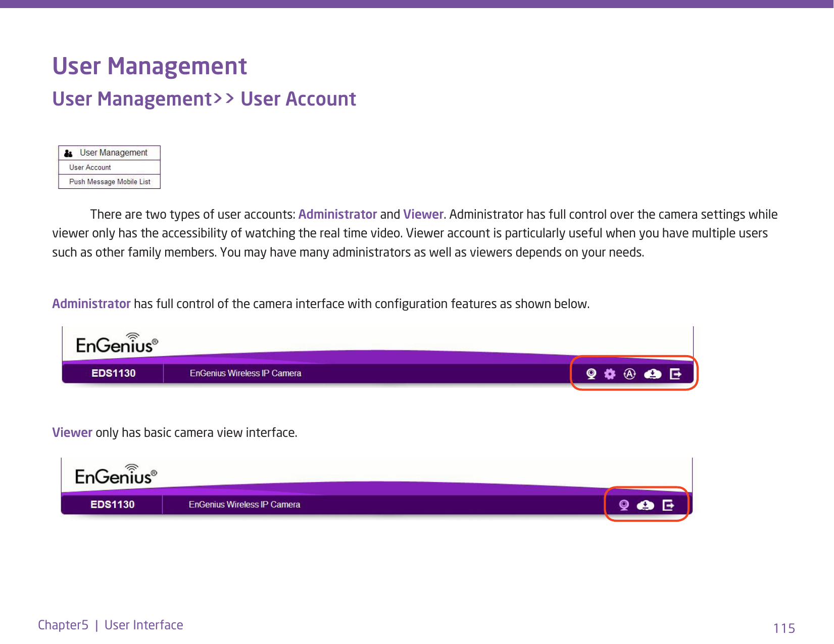Image resolution: width=834 pixels, height=644 pixels.
Task: Click EDS1130 label in Viewer header
Action: (x=113, y=505)
